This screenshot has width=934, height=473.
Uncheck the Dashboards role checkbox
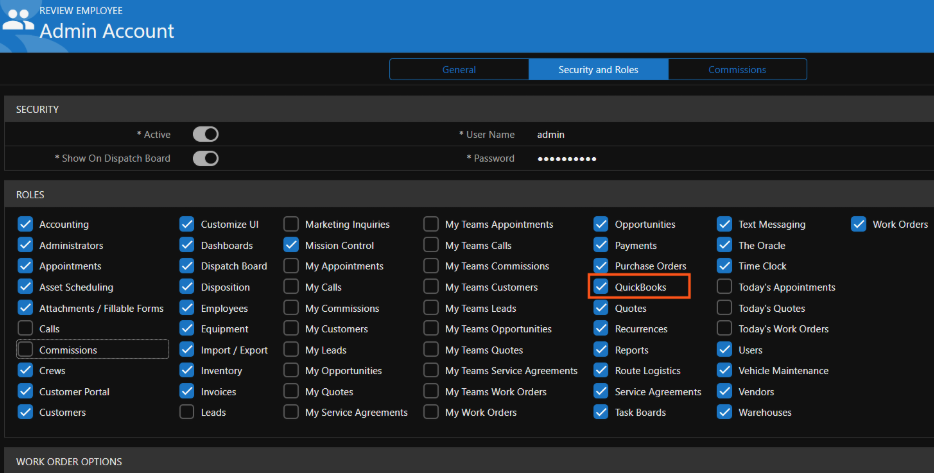click(186, 245)
